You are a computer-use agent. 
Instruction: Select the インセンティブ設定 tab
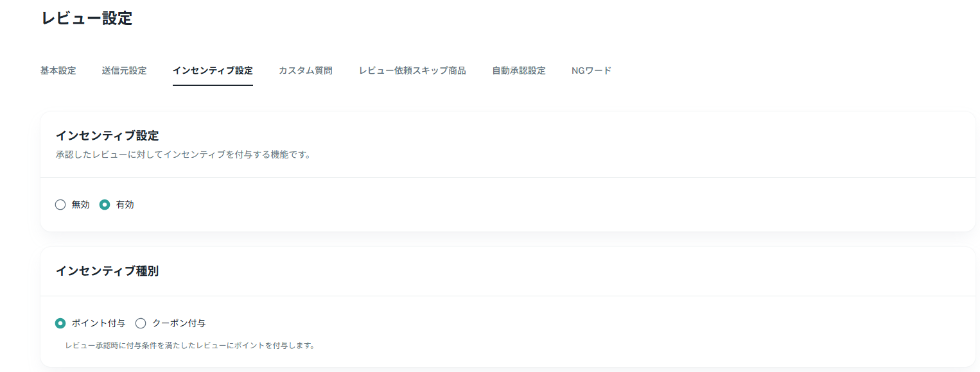click(x=213, y=71)
